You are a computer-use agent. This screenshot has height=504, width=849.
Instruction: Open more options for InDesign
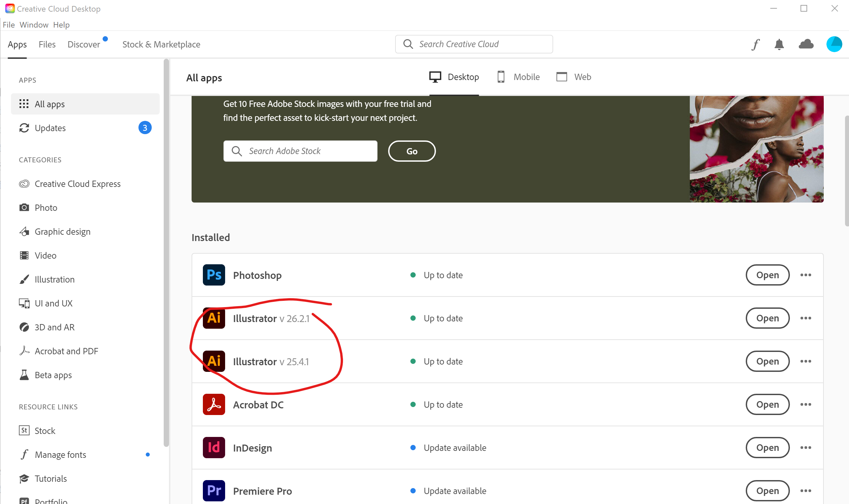pyautogui.click(x=806, y=447)
